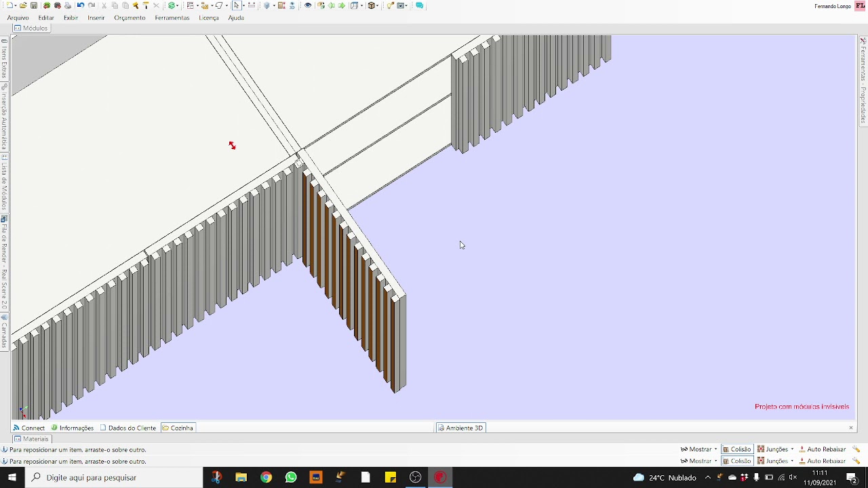Click the Windows search box
The image size is (868, 488).
pos(114,477)
